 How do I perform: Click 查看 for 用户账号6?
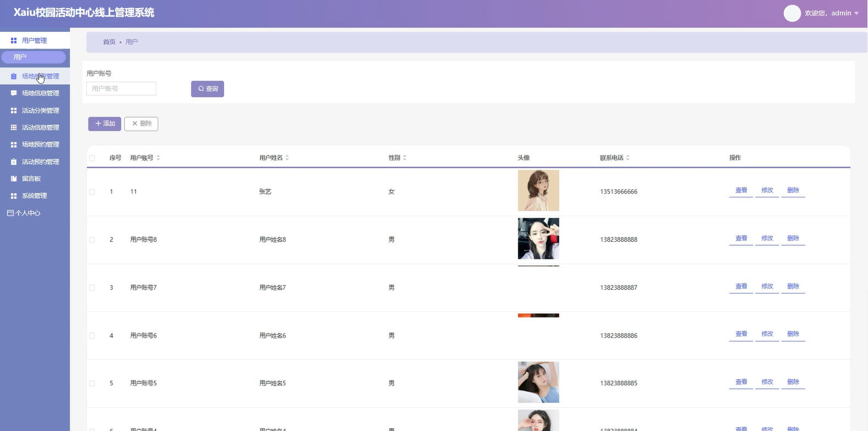(741, 334)
